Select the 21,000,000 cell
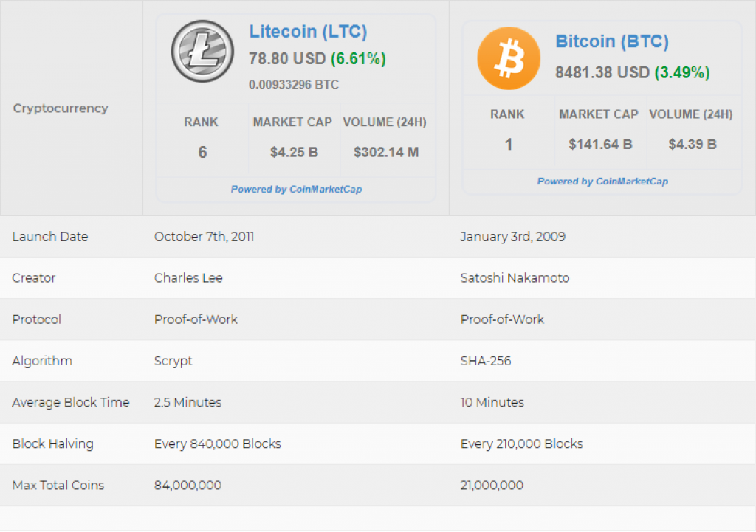 pos(492,486)
